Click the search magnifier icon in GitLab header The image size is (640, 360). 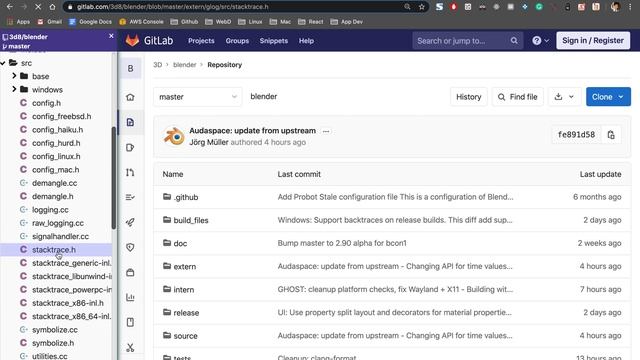[x=514, y=40]
